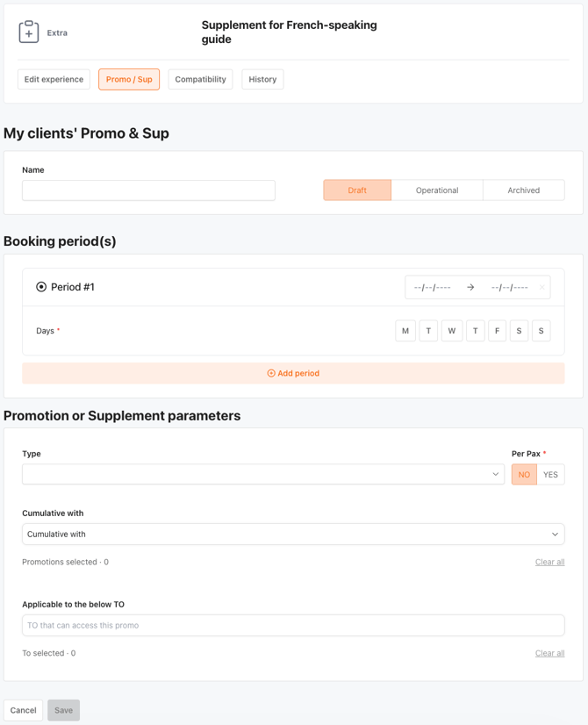Open the Compatibility tab
The width and height of the screenshot is (588, 725).
pyautogui.click(x=200, y=79)
